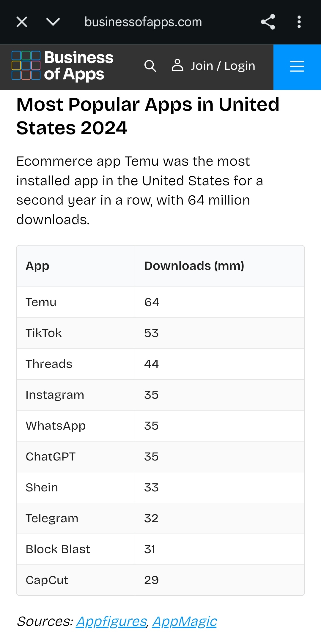This screenshot has height=644, width=321.
Task: Tap the CapCut downloads value 29
Action: tap(151, 580)
